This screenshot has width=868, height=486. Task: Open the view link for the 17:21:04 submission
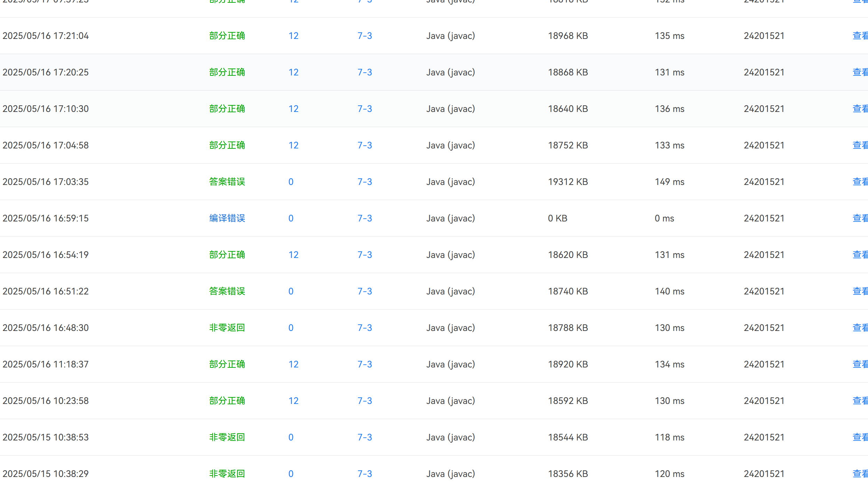(x=860, y=36)
